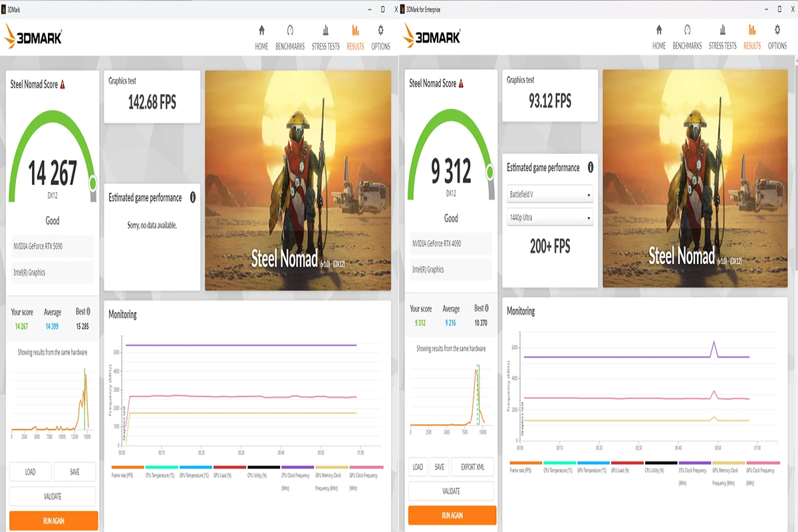The image size is (798, 532).
Task: Open STRESS TESTS in 3DMark for Enterprise
Action: click(x=723, y=37)
